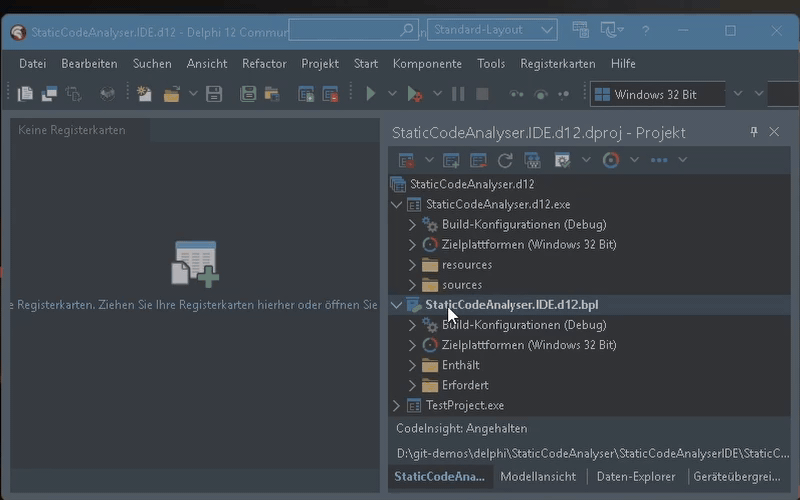Switch to the Geräteübergrei... tab
Screen dimensions: 800x500
[737, 477]
